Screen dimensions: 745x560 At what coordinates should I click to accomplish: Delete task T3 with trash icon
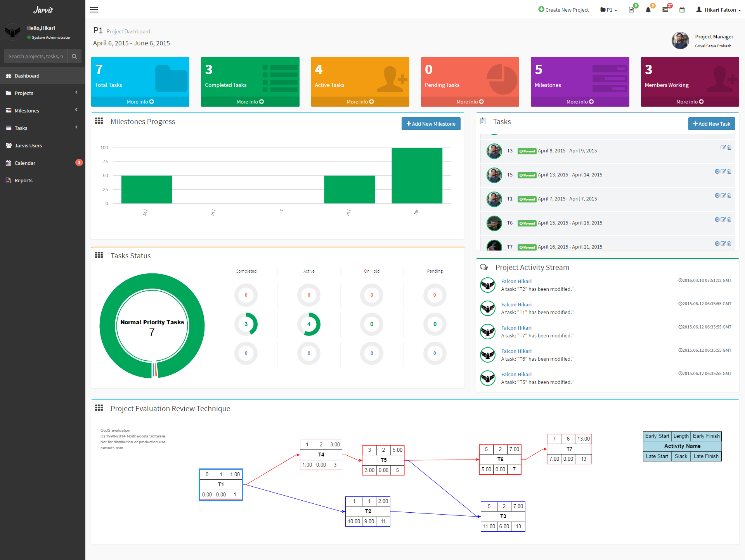[729, 147]
